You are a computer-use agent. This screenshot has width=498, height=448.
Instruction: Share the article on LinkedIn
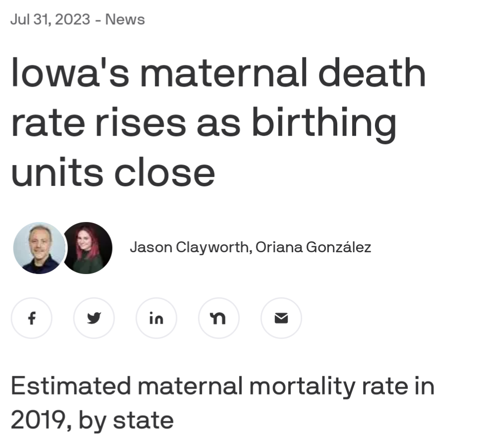[156, 318]
